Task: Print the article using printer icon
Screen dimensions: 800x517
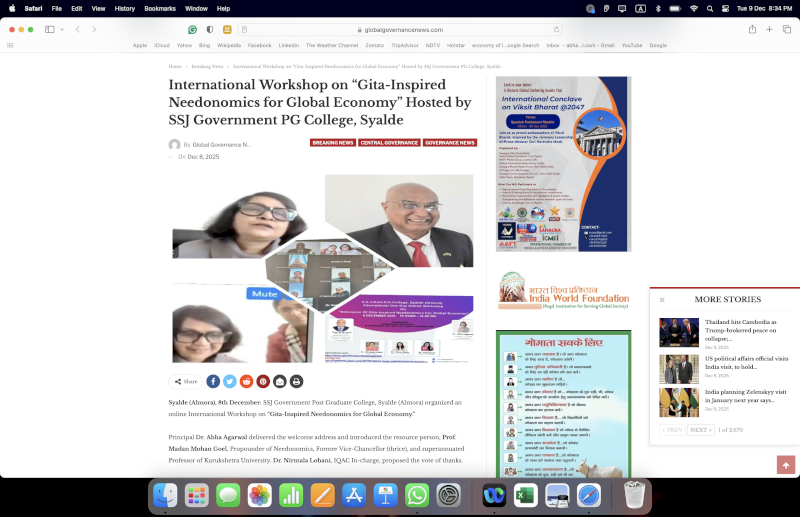Action: pyautogui.click(x=296, y=381)
